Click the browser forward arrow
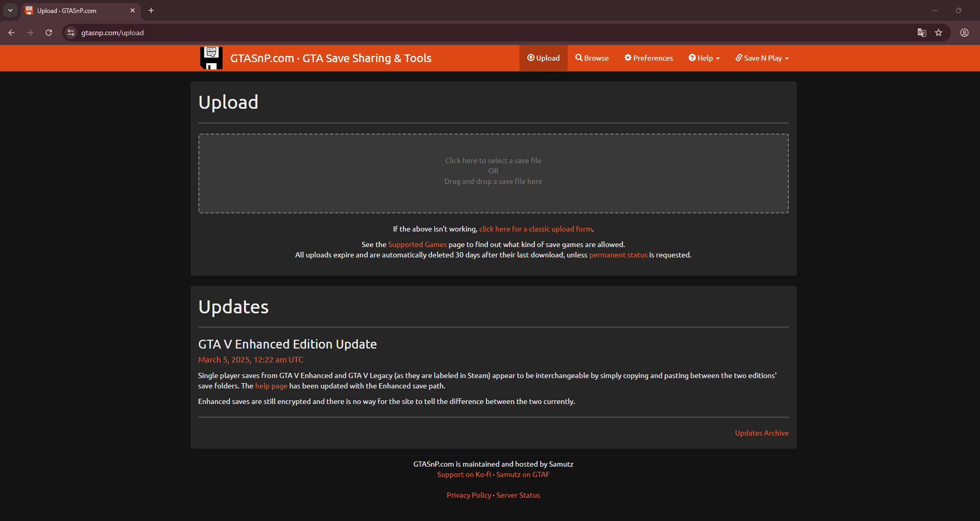Image resolution: width=980 pixels, height=521 pixels. tap(30, 33)
